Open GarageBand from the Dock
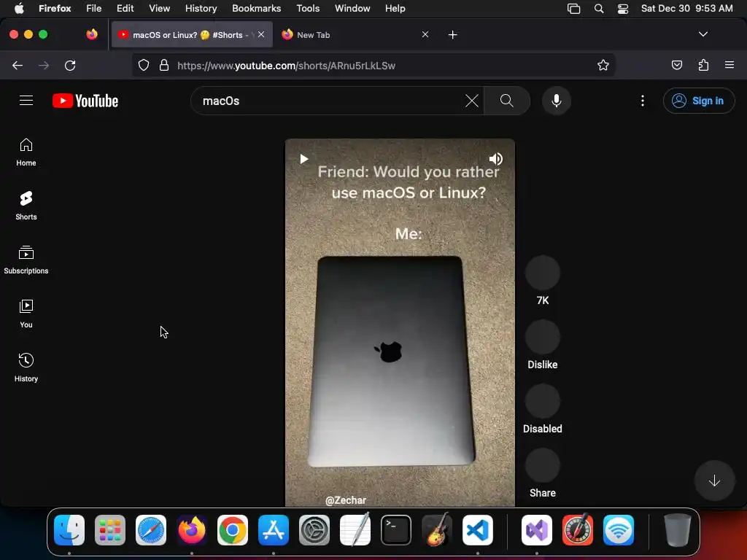The width and height of the screenshot is (747, 560). click(x=437, y=530)
